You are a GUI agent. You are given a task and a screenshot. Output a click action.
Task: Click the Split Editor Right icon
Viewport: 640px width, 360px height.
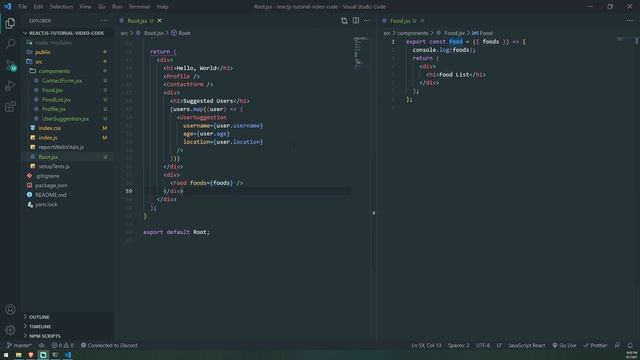(356, 21)
